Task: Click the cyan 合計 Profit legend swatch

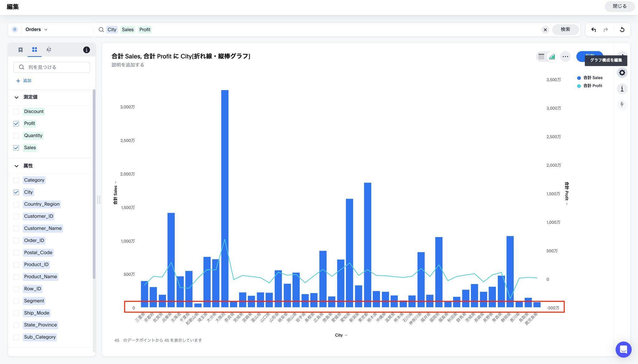Action: [579, 86]
